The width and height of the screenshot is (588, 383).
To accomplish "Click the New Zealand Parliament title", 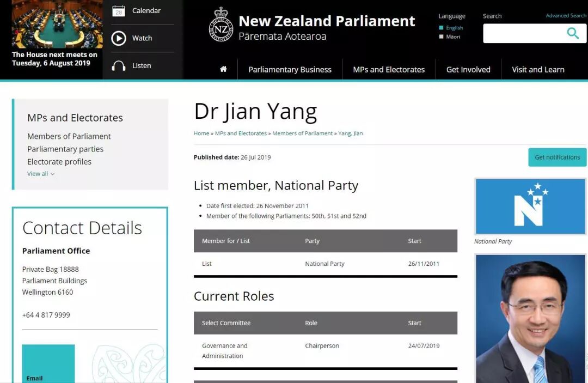I will [327, 21].
